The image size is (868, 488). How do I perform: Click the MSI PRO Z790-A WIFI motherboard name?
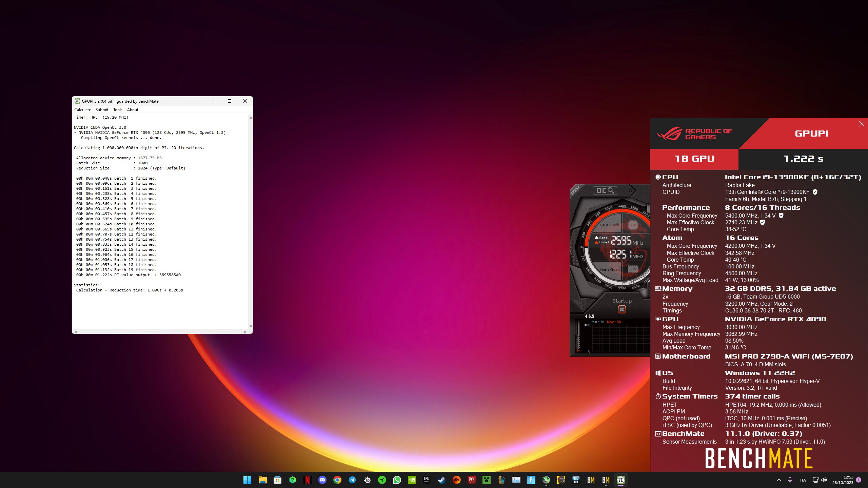point(789,356)
